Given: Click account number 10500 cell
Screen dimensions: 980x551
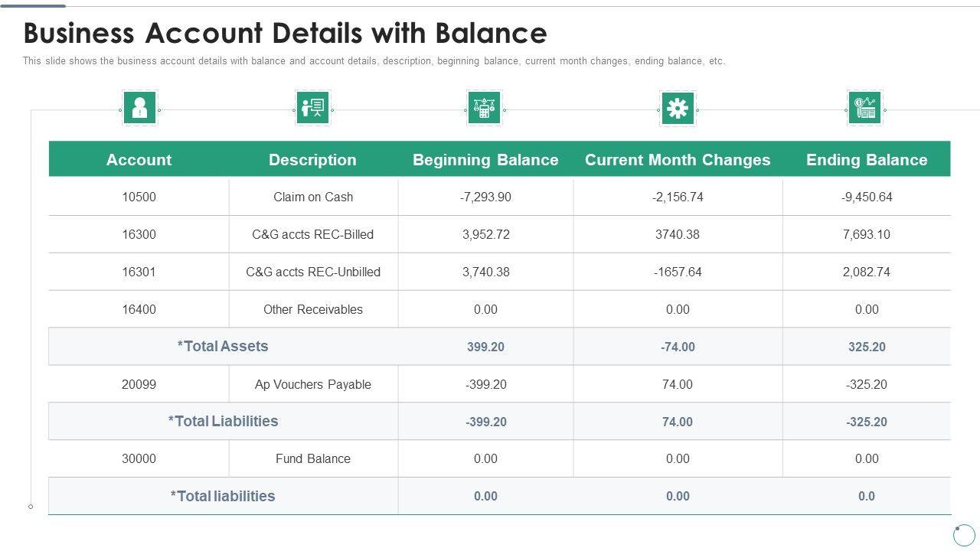Looking at the screenshot, I should pyautogui.click(x=139, y=197).
